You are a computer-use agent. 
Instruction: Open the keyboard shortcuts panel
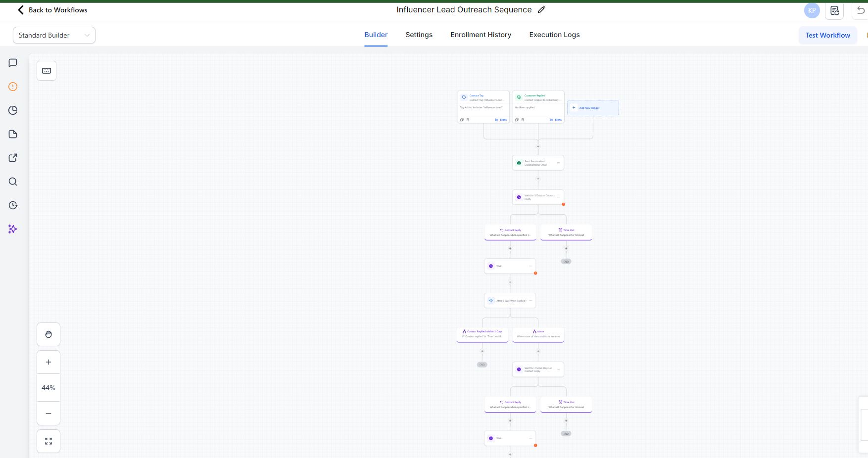tap(46, 70)
